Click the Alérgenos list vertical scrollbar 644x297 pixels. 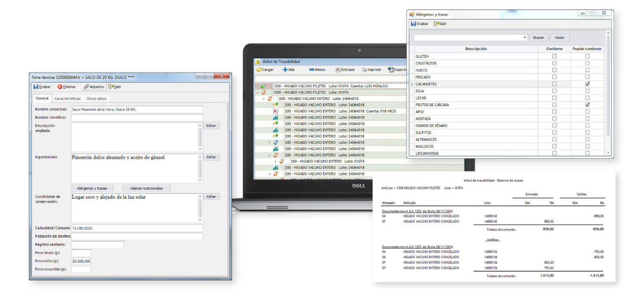(608, 86)
